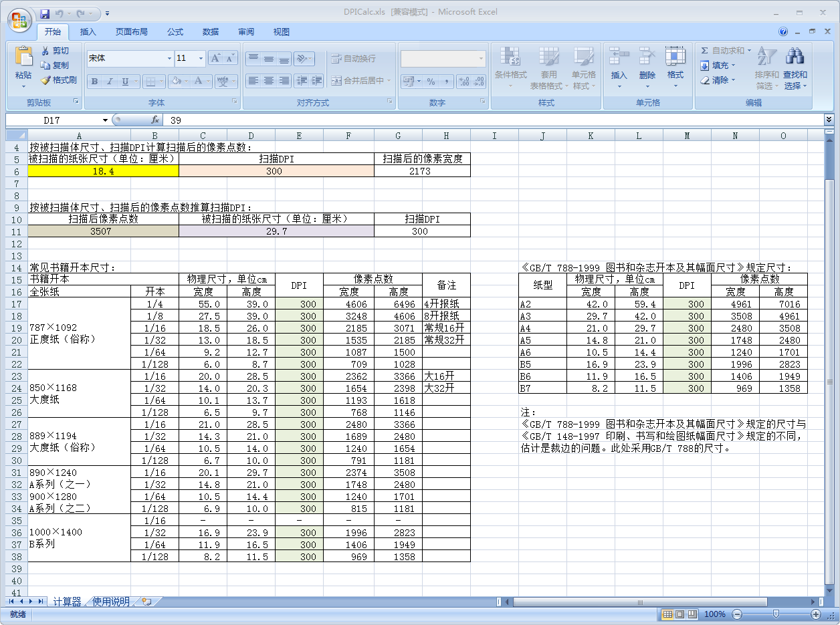Switch to the 使用说明 sheet tab
840x625 pixels.
(111, 602)
